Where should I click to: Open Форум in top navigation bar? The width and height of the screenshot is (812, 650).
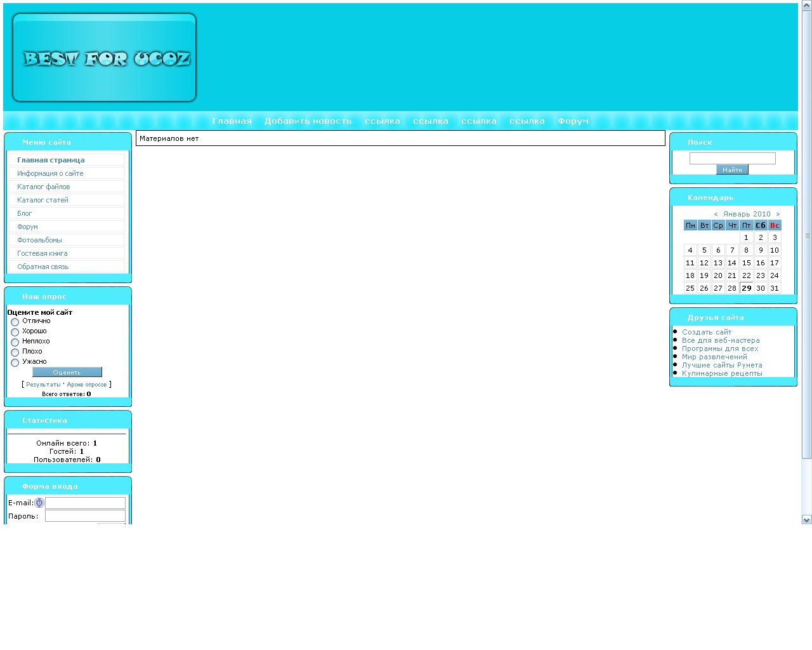coord(573,121)
